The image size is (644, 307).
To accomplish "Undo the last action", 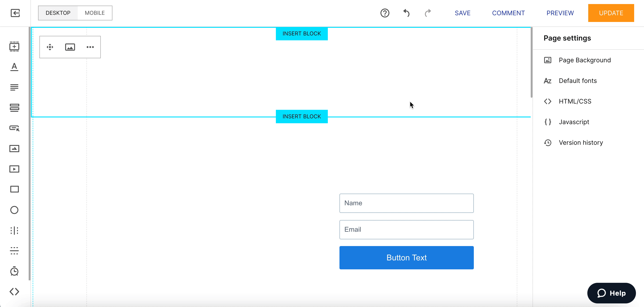I will (x=406, y=13).
